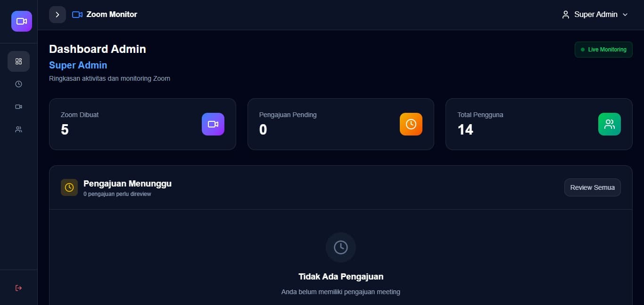Click the user profile icon in the header
This screenshot has height=305, width=644.
(x=566, y=15)
